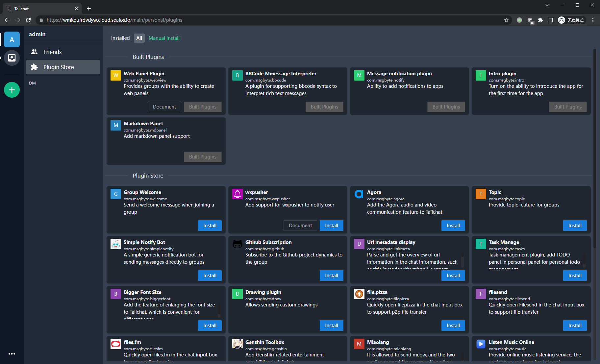Click the wxpusher bell plugin icon
The height and width of the screenshot is (364, 600).
tap(237, 194)
